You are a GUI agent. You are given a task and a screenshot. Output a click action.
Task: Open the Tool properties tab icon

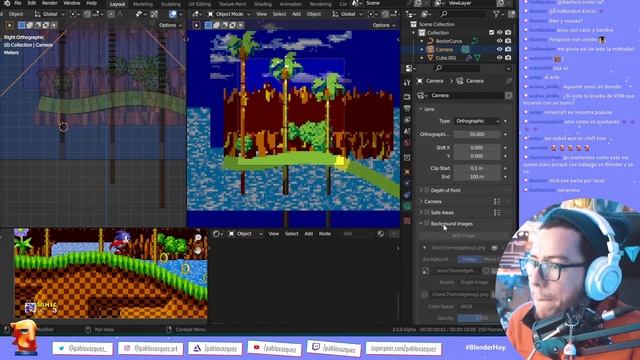point(407,83)
